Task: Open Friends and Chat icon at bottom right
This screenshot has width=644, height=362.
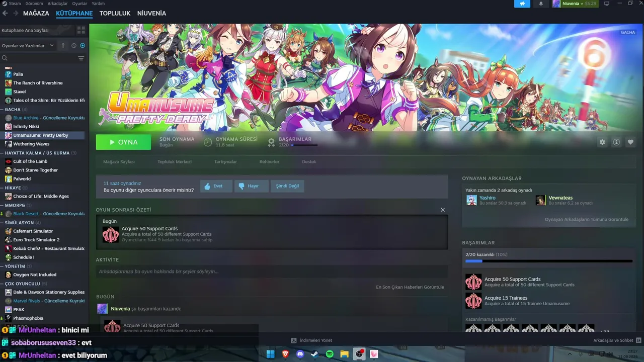Action: coord(638,340)
